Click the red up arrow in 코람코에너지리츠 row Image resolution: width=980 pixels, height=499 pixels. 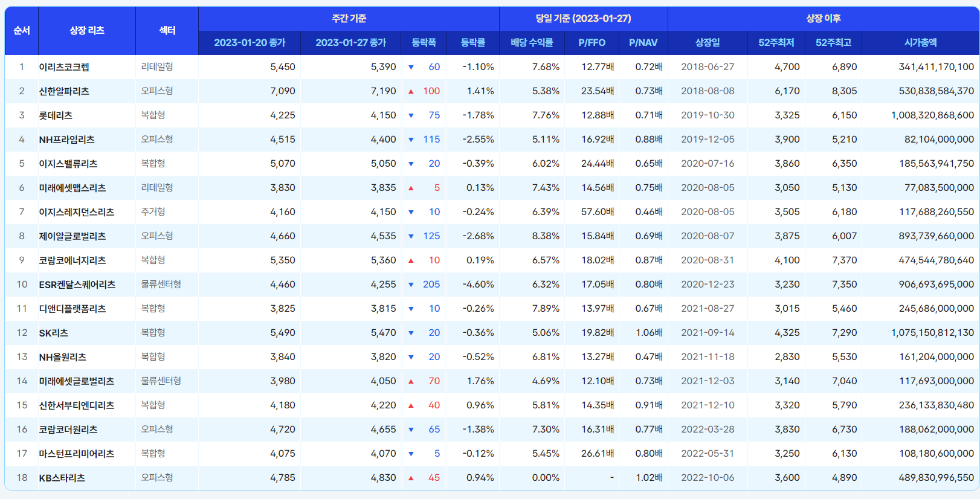(x=411, y=260)
